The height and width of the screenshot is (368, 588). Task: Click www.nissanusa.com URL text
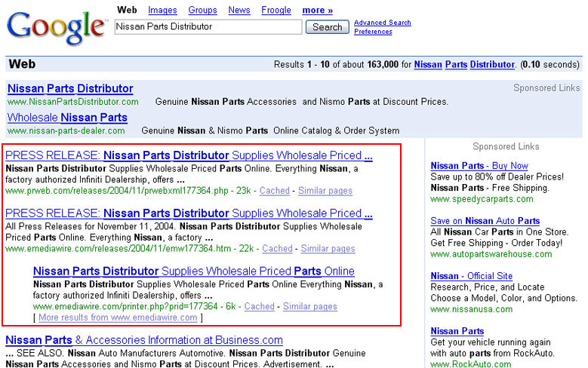(471, 309)
